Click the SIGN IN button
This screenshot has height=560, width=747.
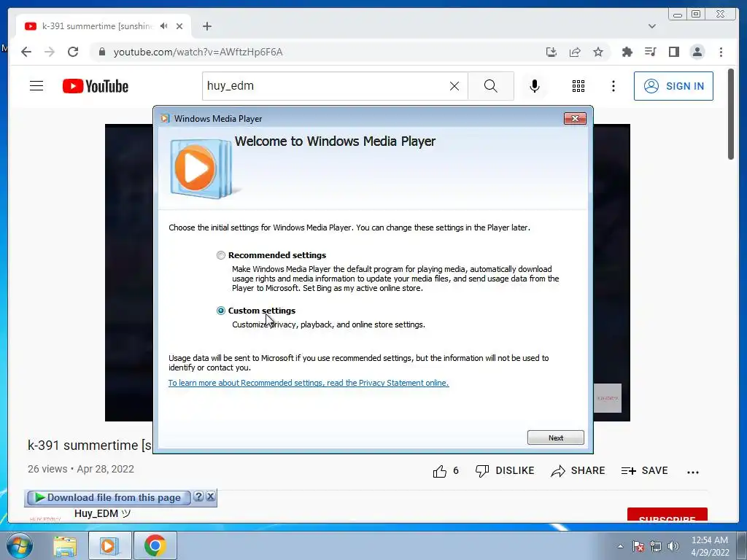pyautogui.click(x=673, y=86)
